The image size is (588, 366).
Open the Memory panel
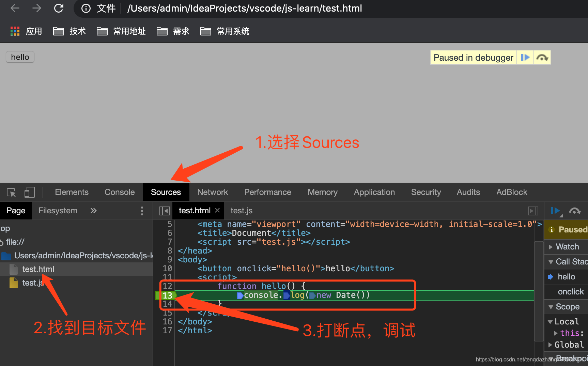pyautogui.click(x=323, y=192)
